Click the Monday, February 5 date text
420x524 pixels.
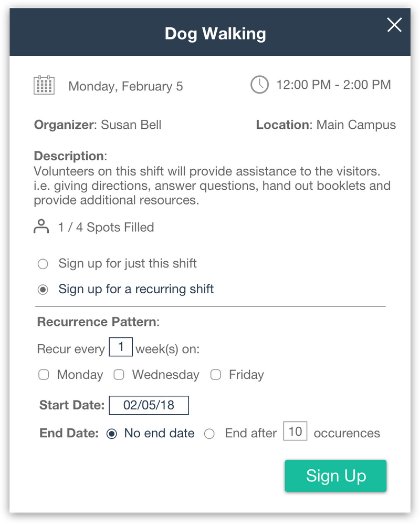coord(125,86)
